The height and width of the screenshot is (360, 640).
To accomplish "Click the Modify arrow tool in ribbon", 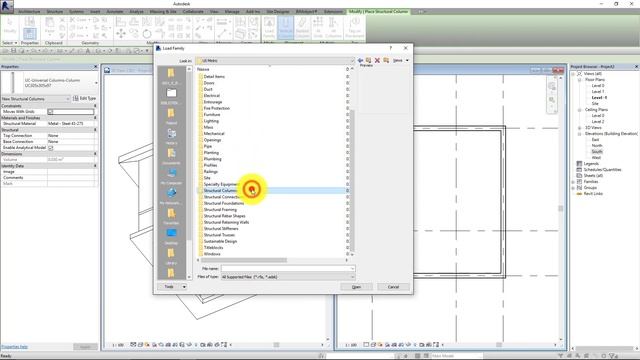I will tap(9, 26).
